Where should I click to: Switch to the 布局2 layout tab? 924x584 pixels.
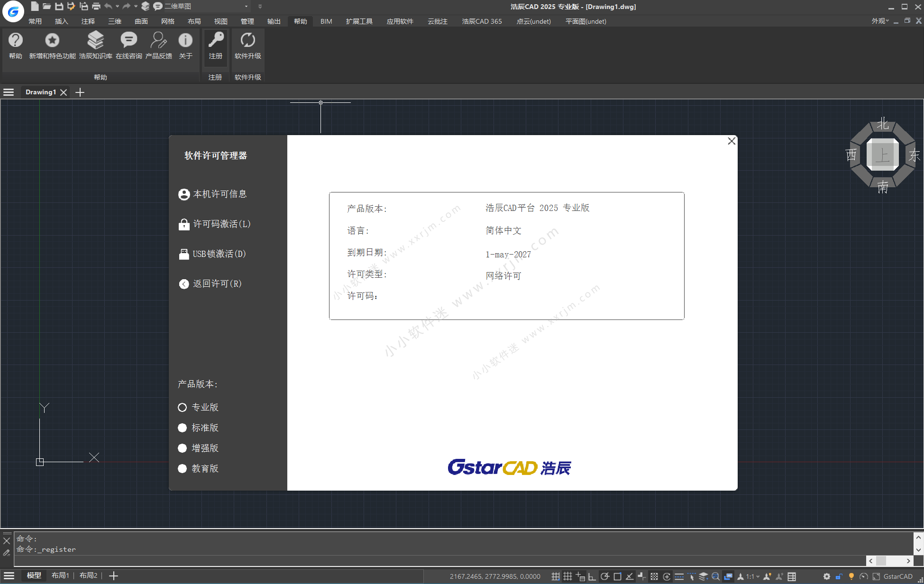(x=88, y=576)
